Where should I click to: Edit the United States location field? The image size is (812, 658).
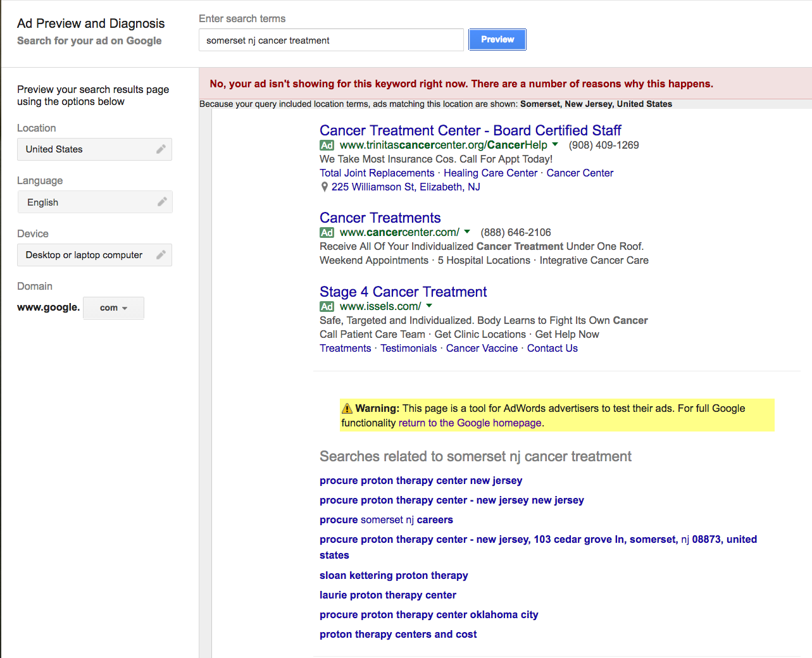tap(94, 149)
